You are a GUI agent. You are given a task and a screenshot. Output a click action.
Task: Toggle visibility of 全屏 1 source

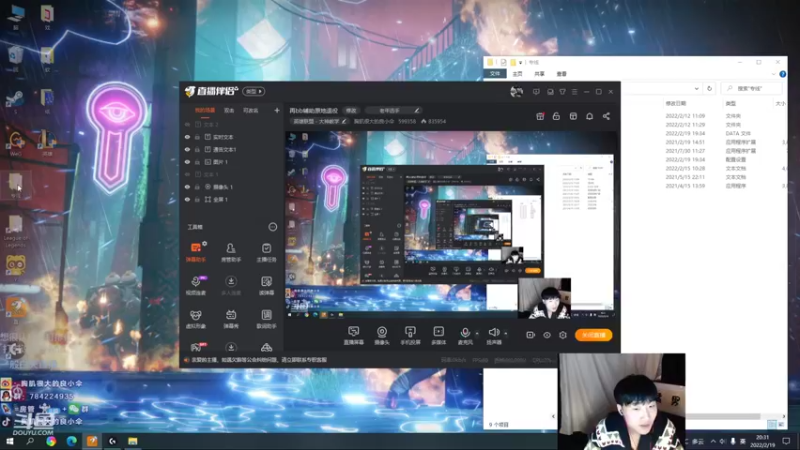(x=187, y=199)
